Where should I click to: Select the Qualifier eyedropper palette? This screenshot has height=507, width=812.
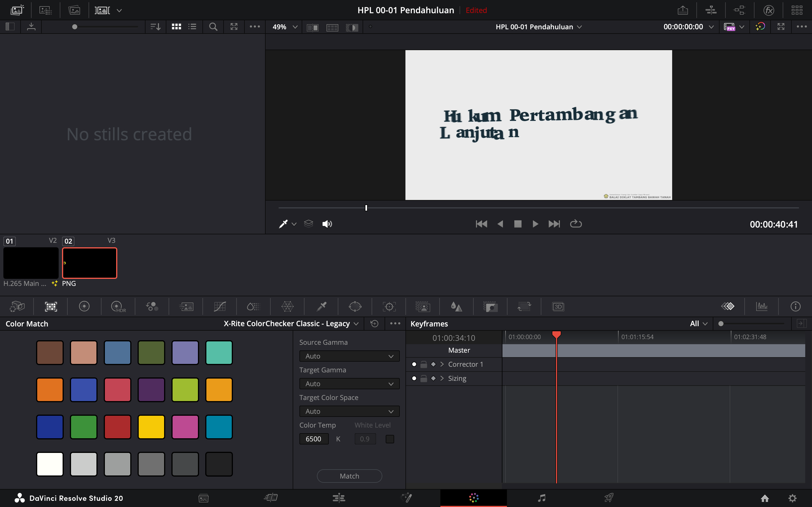pyautogui.click(x=321, y=306)
